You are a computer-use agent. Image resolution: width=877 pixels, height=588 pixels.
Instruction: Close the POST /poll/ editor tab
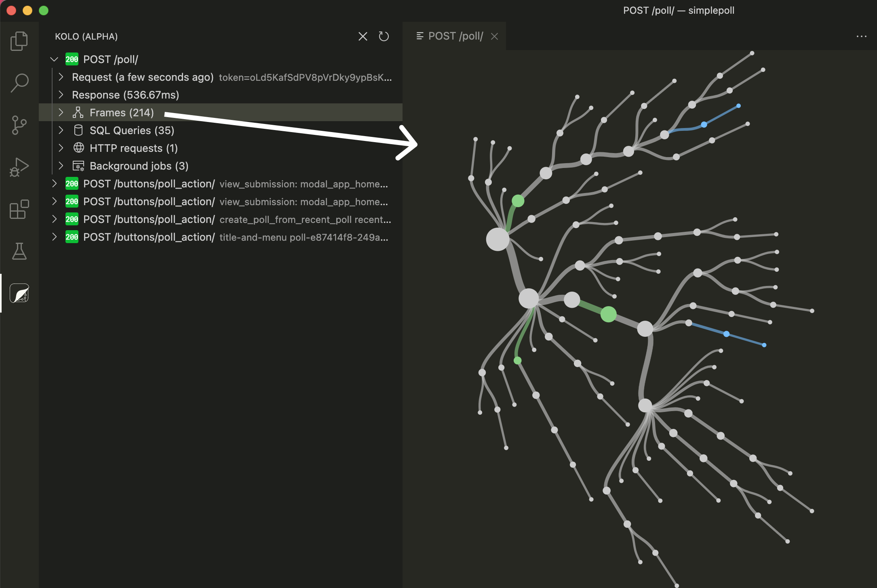click(x=494, y=36)
